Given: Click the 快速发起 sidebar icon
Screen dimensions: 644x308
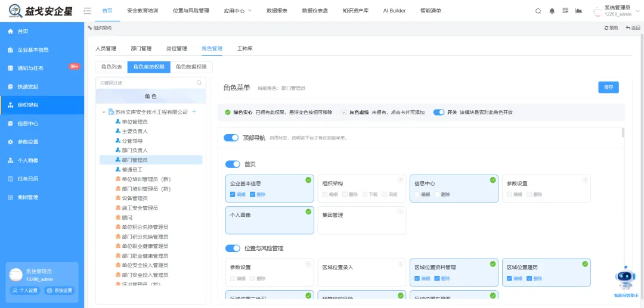Looking at the screenshot, I should 11,86.
